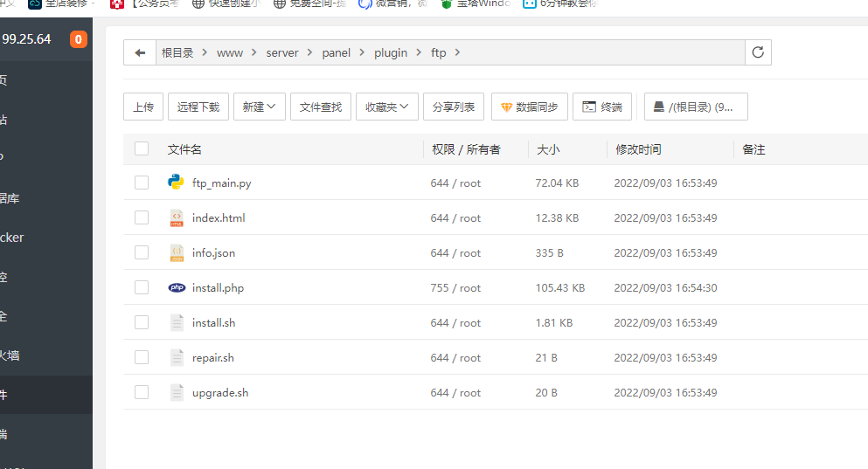Click the ftp breadcrumb
Image resolution: width=868 pixels, height=469 pixels.
tap(439, 52)
